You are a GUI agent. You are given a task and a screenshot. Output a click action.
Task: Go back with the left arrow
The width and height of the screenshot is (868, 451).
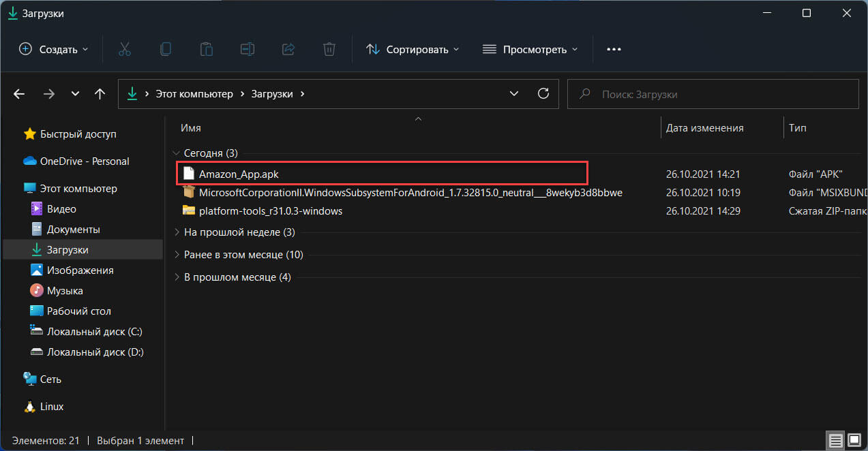[x=19, y=94]
